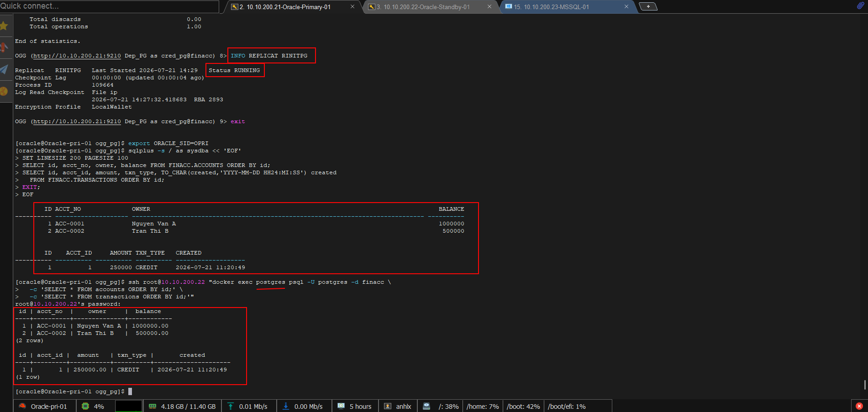
Task: Switch to 10.10.200.23-MSSQL-01 tab
Action: click(567, 7)
